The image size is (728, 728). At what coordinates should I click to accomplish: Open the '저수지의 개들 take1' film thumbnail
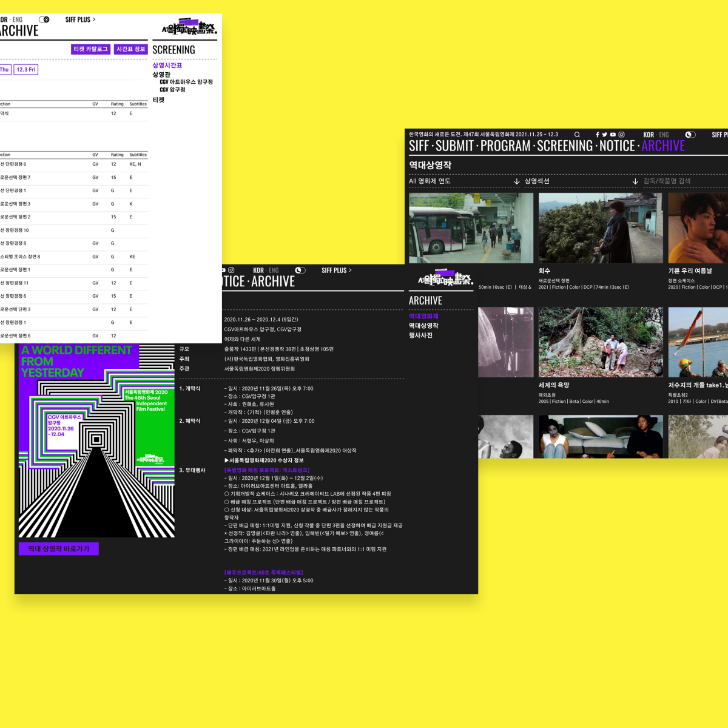pyautogui.click(x=698, y=342)
